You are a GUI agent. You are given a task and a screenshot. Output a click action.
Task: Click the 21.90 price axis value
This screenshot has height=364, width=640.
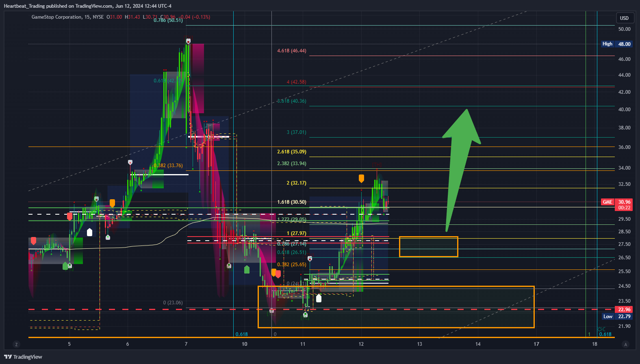(x=624, y=326)
